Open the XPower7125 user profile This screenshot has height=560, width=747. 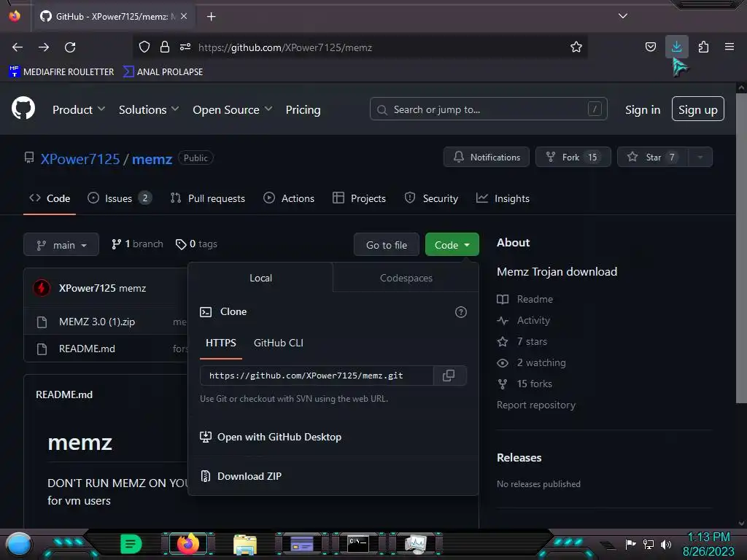80,159
